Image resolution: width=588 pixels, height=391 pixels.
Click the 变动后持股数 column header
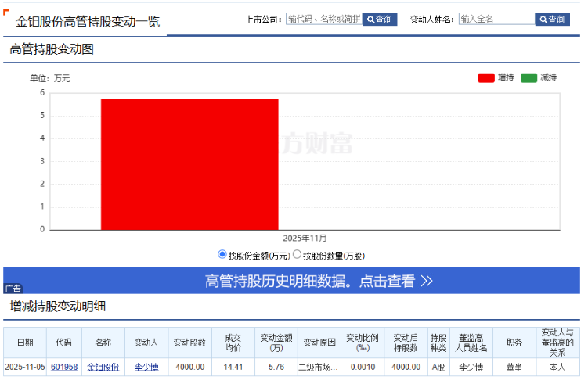[406, 343]
